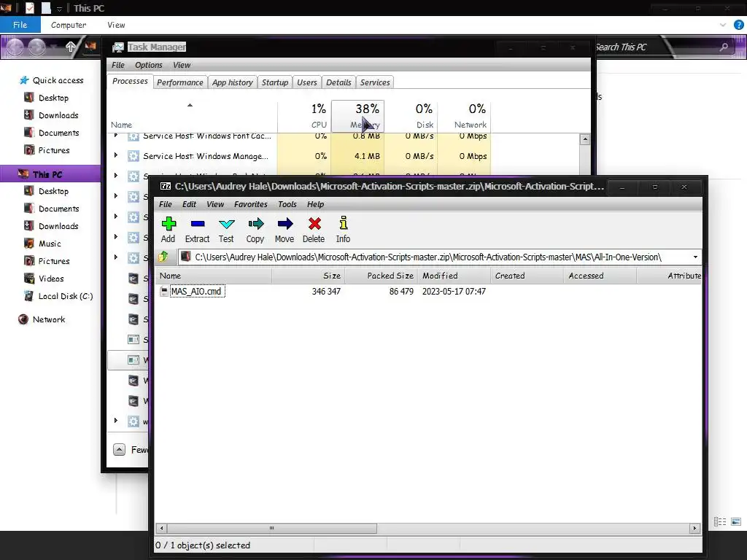Open Edit menu in 7-Zip

[189, 204]
